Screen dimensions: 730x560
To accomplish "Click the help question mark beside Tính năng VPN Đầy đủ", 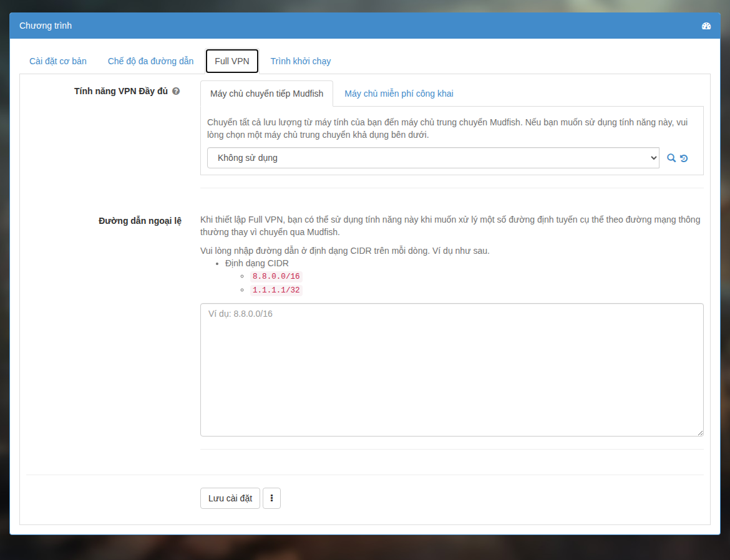I will (176, 91).
